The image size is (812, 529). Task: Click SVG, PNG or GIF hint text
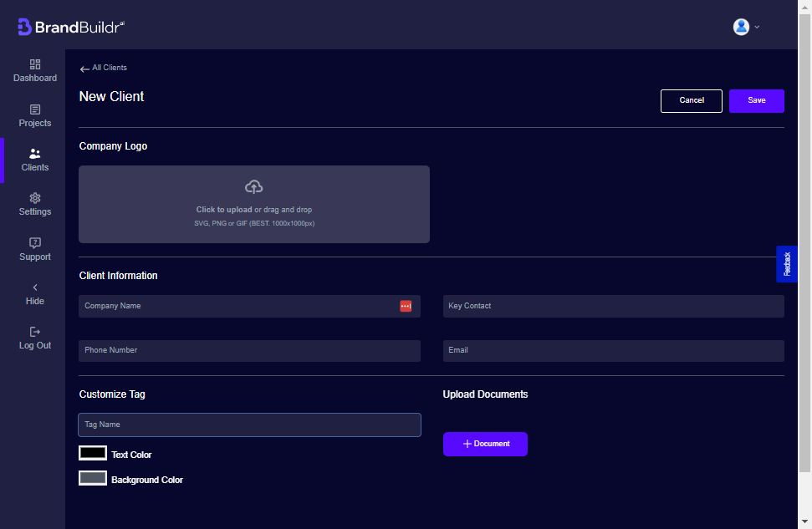tap(254, 224)
